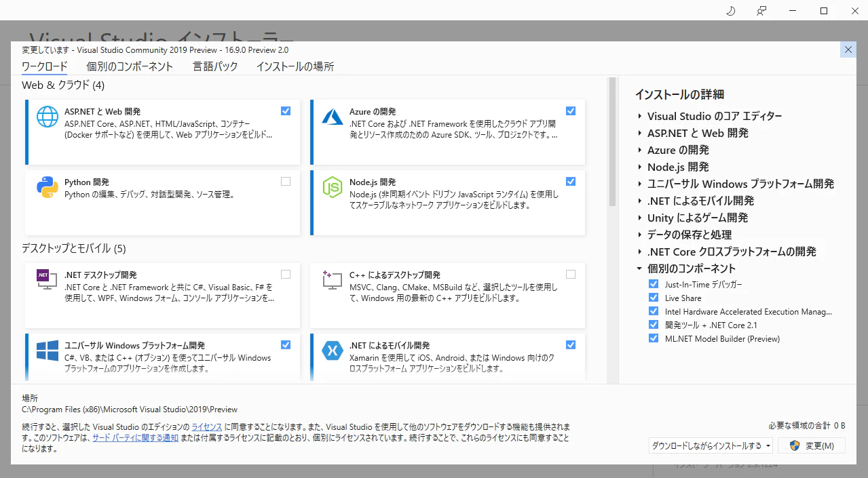Collapse the 個別のコンポーネント details section
This screenshot has height=478, width=868.
(x=640, y=268)
